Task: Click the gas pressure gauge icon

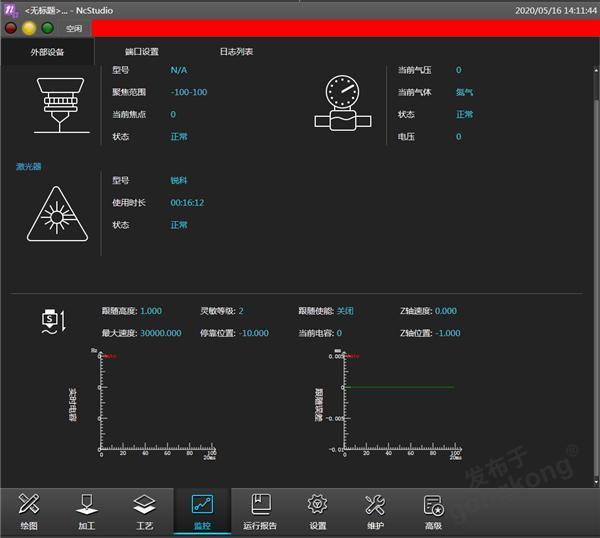Action: point(342,103)
